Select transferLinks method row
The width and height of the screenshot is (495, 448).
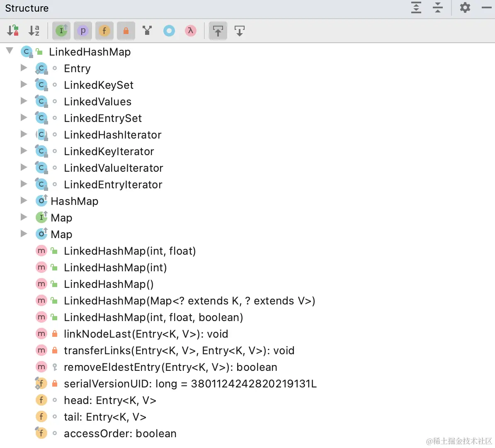179,351
